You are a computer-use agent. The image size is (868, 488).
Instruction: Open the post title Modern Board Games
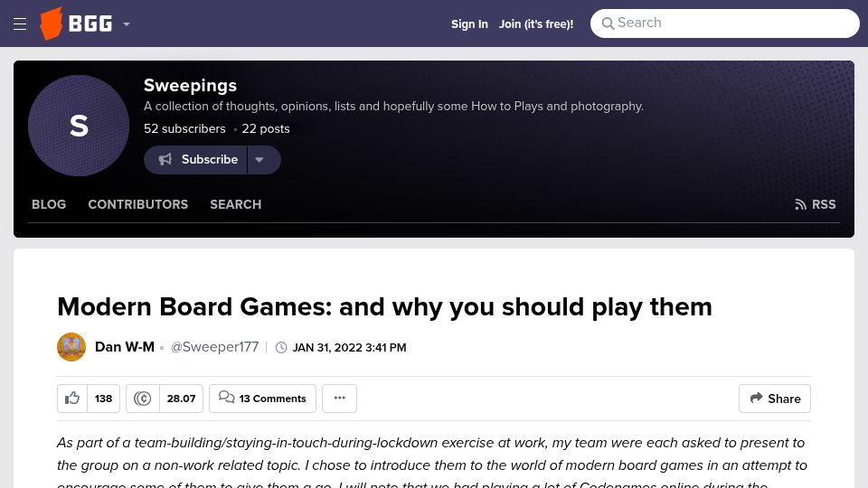tap(384, 306)
